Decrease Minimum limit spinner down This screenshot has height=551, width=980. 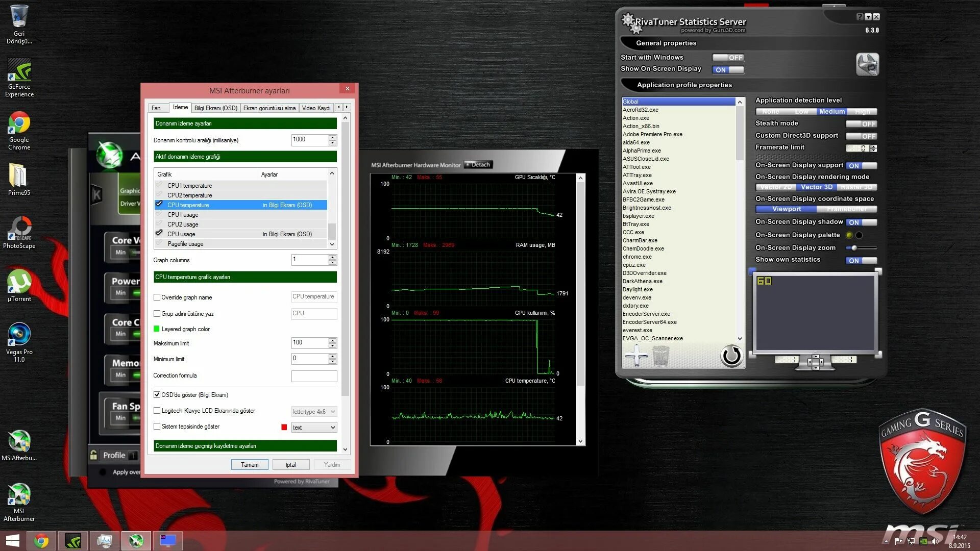[333, 361]
